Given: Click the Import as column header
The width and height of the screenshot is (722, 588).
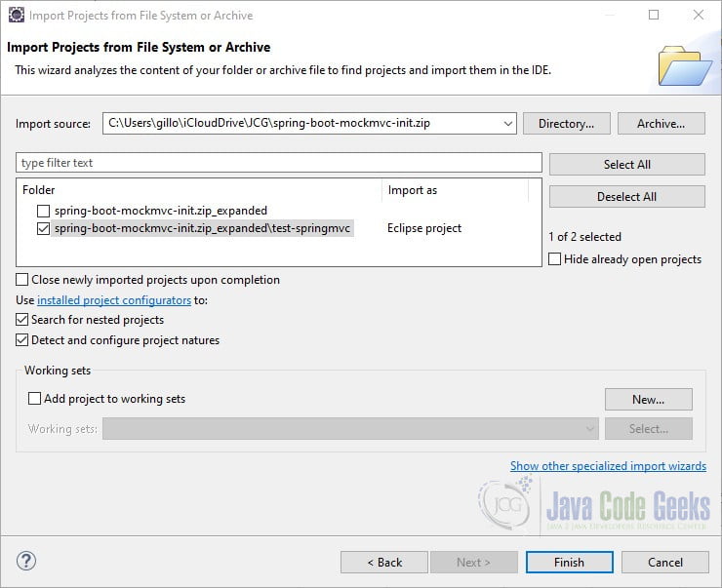Looking at the screenshot, I should pyautogui.click(x=455, y=190).
